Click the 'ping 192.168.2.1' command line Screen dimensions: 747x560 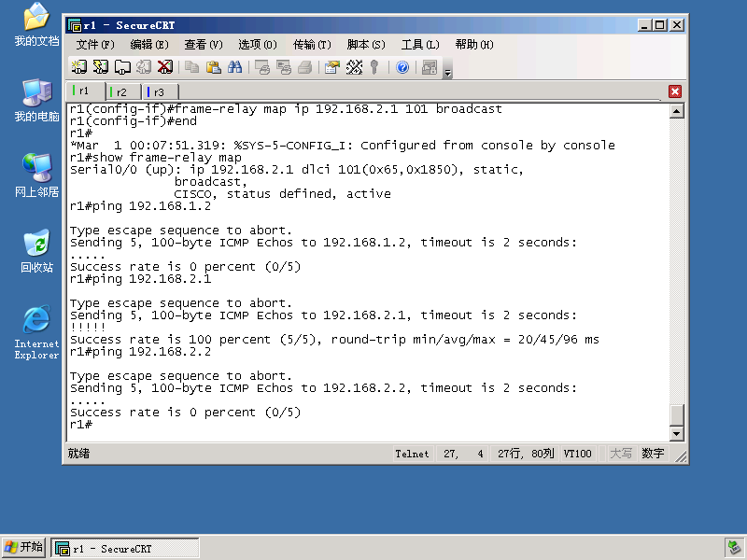click(141, 279)
